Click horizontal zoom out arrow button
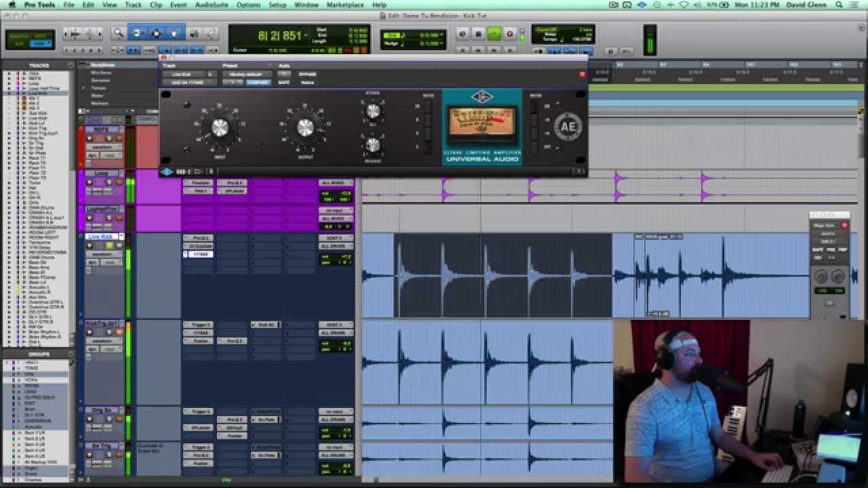 point(66,34)
